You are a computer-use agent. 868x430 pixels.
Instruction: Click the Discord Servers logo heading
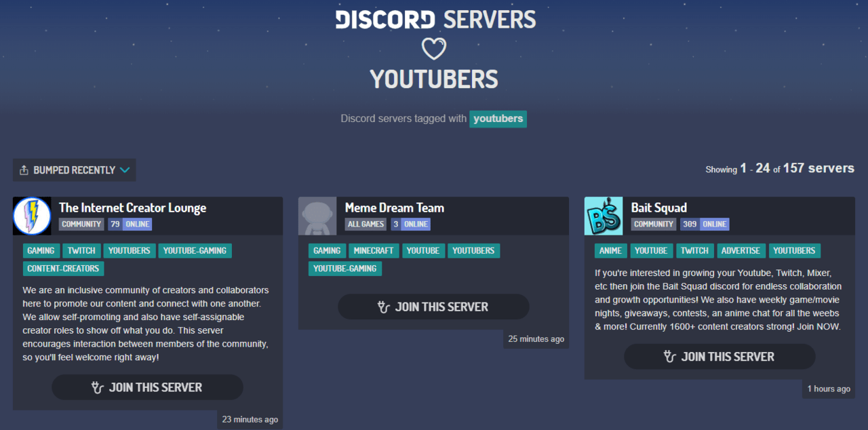point(435,19)
